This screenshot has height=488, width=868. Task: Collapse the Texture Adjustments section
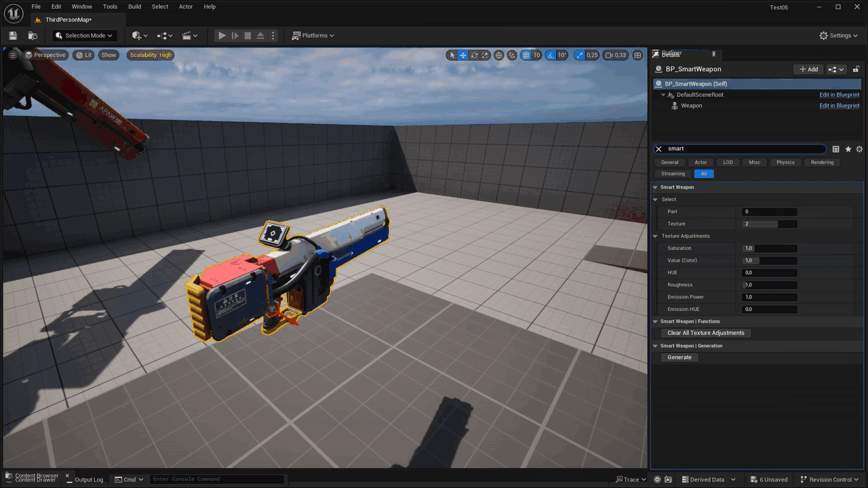tap(655, 236)
